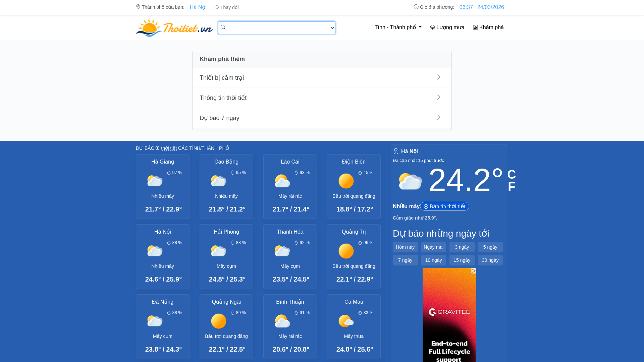Select the 7 ngày forecast tab
This screenshot has height=362, width=644.
coord(405,260)
